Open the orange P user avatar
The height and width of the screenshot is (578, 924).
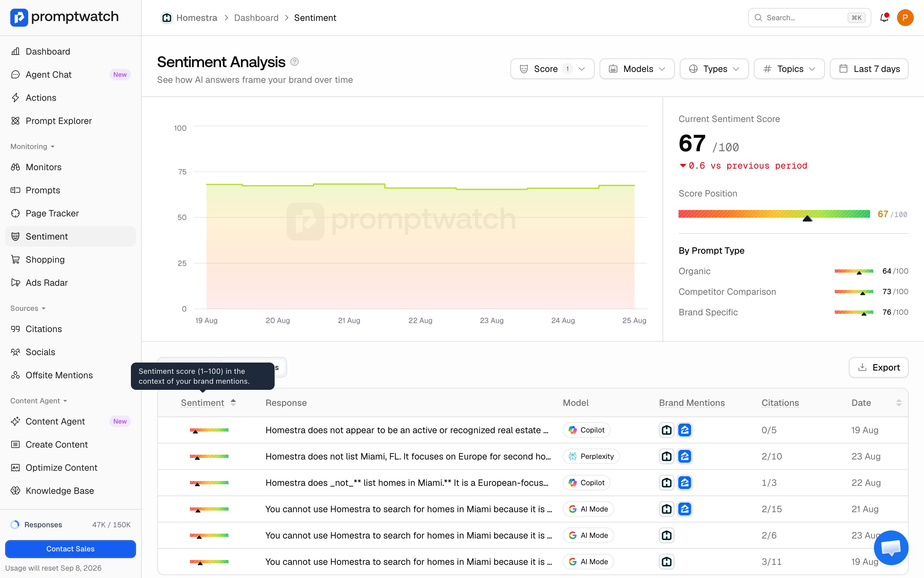tap(905, 18)
